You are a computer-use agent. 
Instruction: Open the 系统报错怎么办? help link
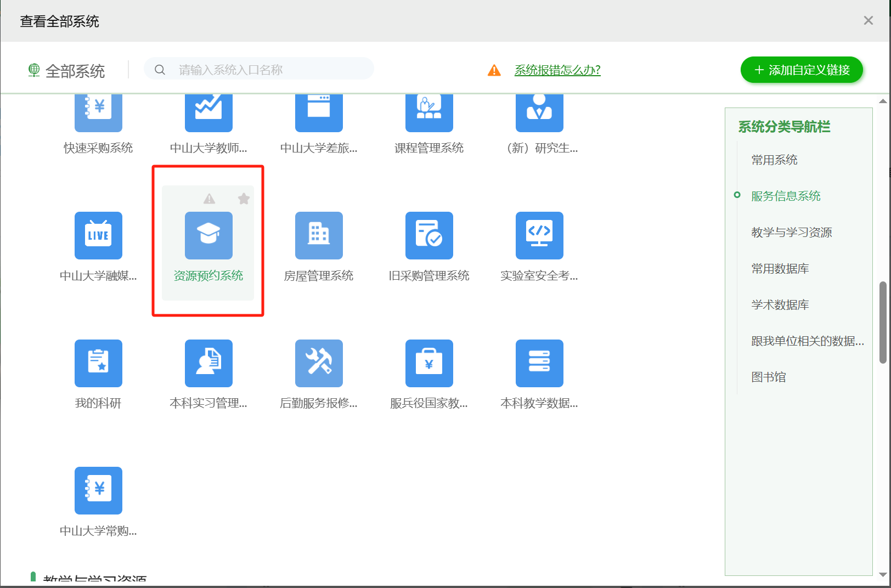pos(557,70)
